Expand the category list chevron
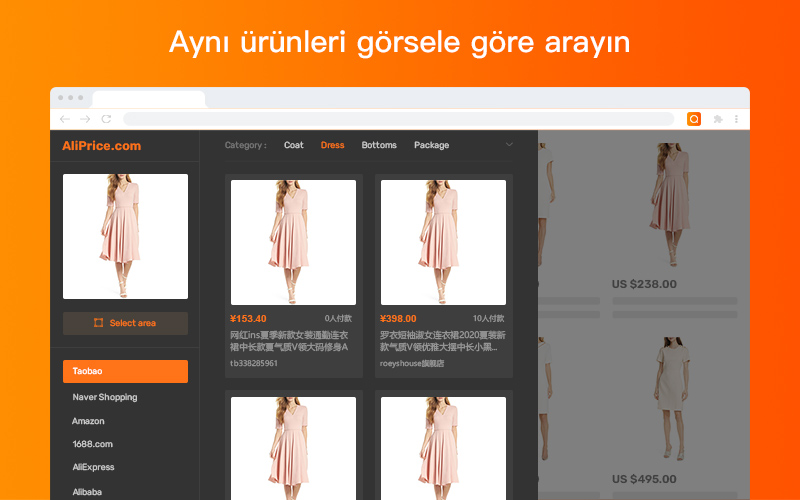800x500 pixels. pyautogui.click(x=509, y=145)
